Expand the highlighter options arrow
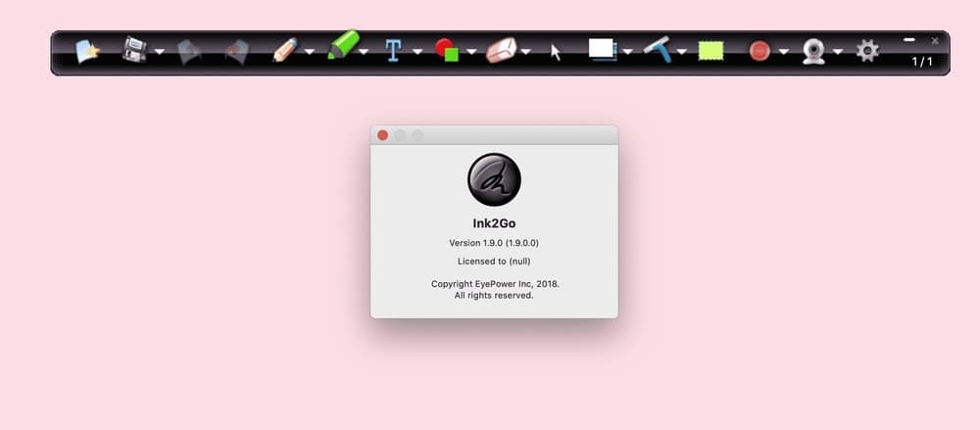980x430 pixels. tap(364, 52)
